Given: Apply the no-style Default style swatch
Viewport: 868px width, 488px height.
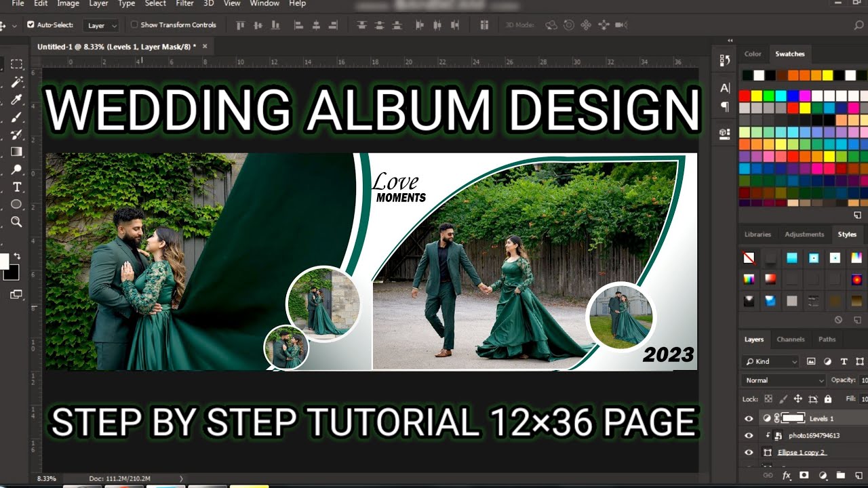Looking at the screenshot, I should 749,258.
